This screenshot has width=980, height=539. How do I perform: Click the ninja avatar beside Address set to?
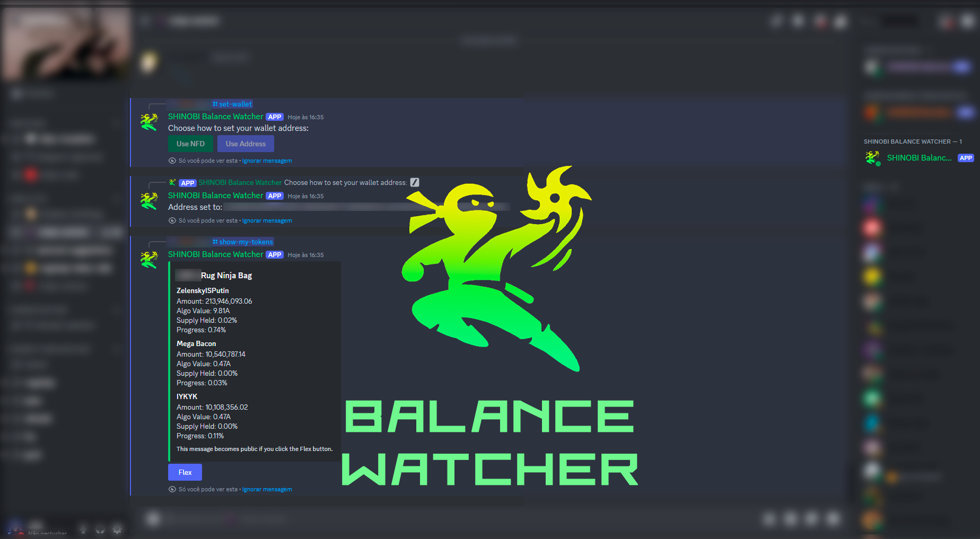tap(149, 201)
